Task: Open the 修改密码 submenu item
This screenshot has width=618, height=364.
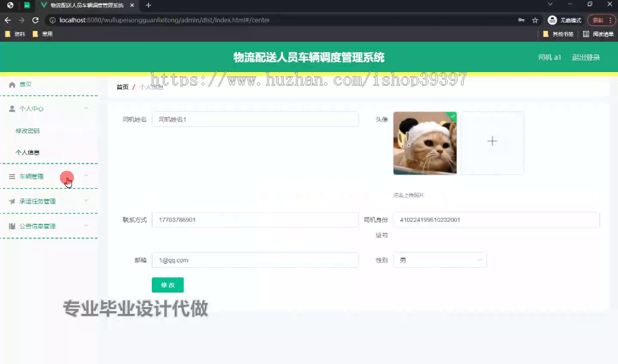Action: click(x=27, y=131)
